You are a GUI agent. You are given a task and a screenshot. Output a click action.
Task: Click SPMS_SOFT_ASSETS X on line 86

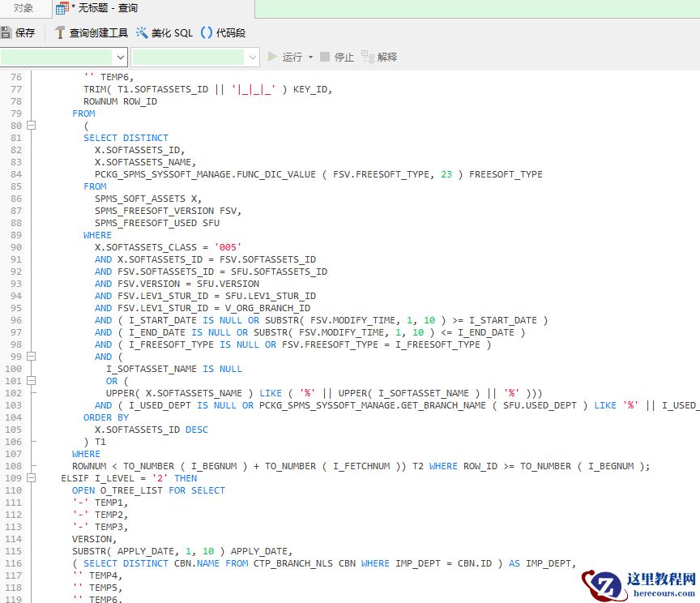[146, 199]
